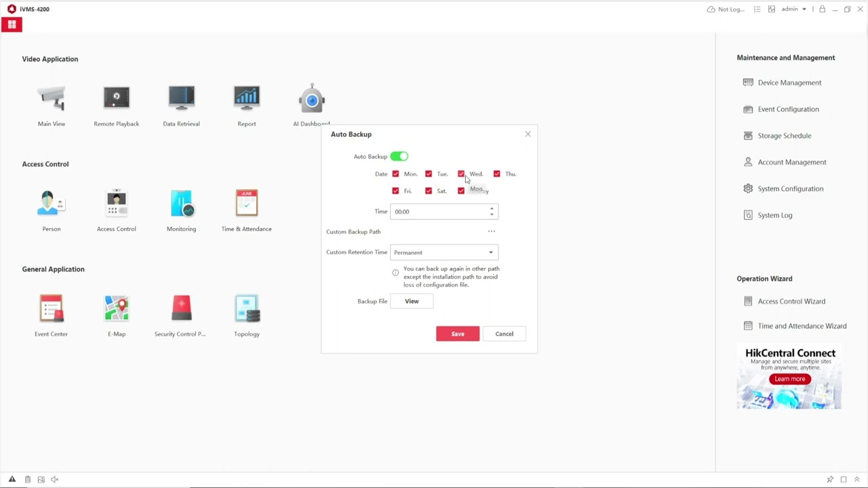Uncheck the Mon. checkbox
This screenshot has width=868, height=488.
[396, 174]
